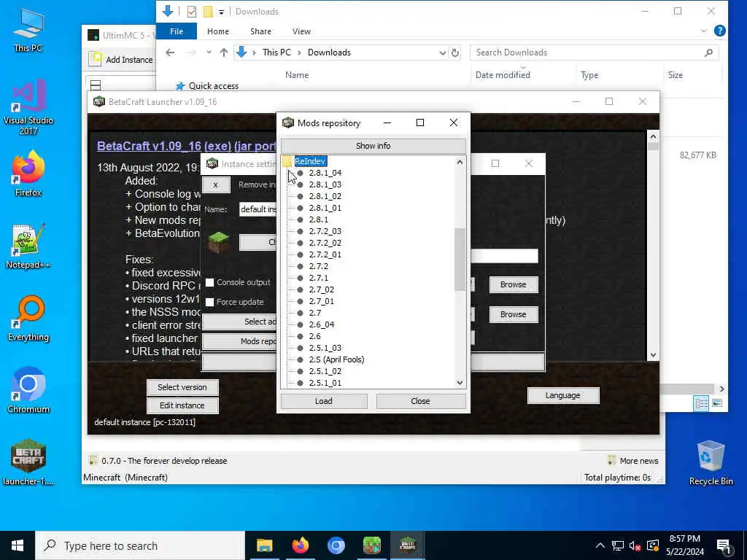The width and height of the screenshot is (747, 560).
Task: Show hidden system tray icons
Action: coord(600,545)
